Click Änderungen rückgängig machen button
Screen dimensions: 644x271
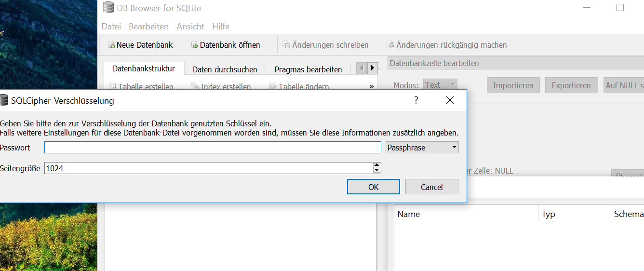pos(446,45)
